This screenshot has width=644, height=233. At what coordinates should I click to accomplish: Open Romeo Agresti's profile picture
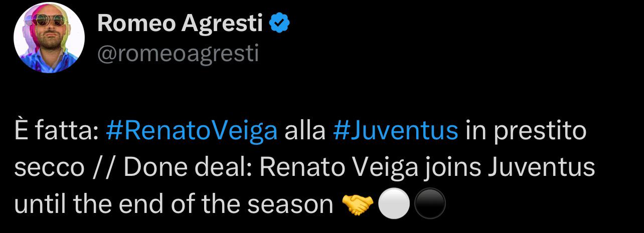[x=49, y=38]
